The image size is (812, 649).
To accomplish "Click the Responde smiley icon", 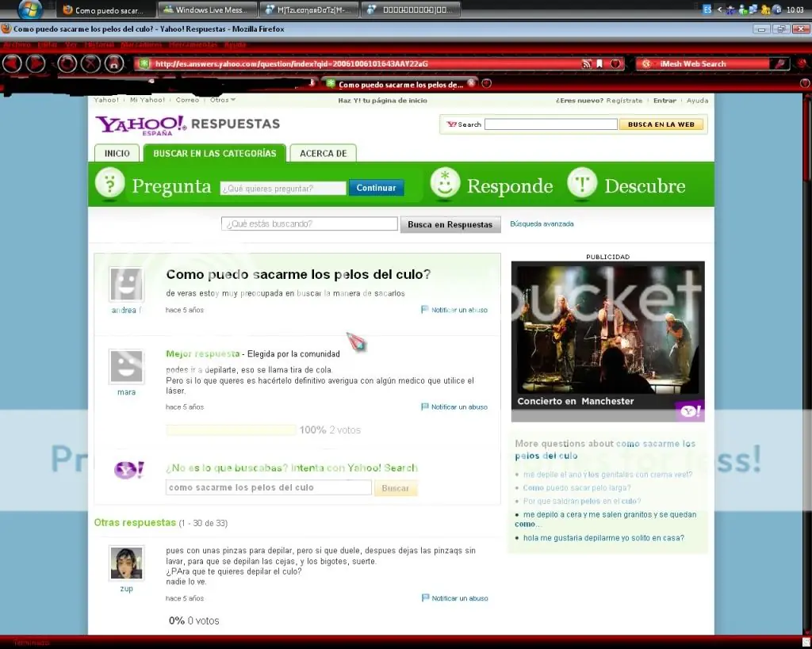I will pyautogui.click(x=445, y=184).
